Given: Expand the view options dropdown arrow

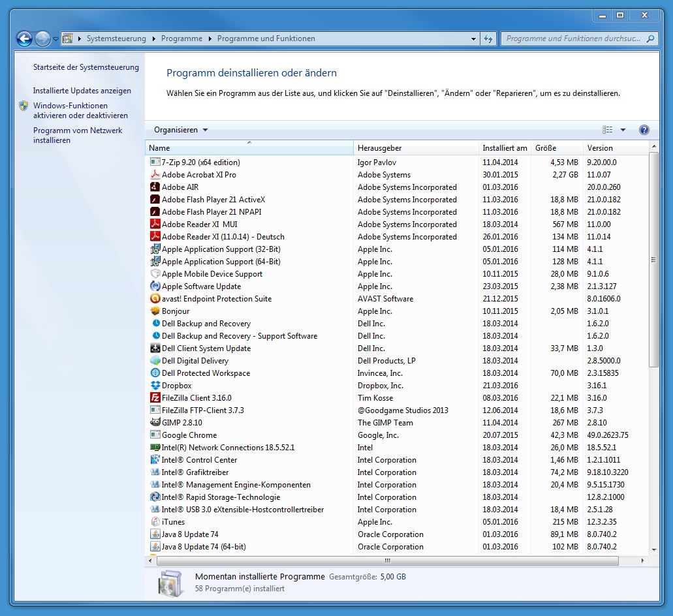Looking at the screenshot, I should point(623,130).
